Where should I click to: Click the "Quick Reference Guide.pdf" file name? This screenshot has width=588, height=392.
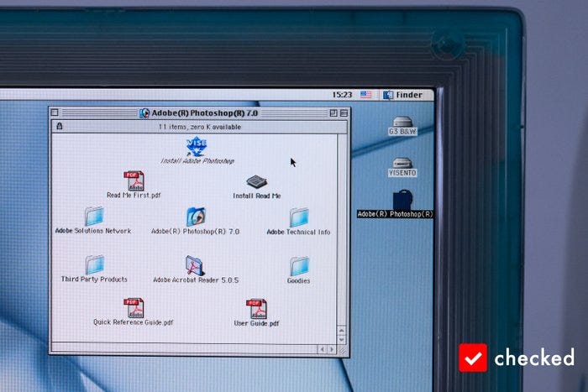tap(133, 322)
